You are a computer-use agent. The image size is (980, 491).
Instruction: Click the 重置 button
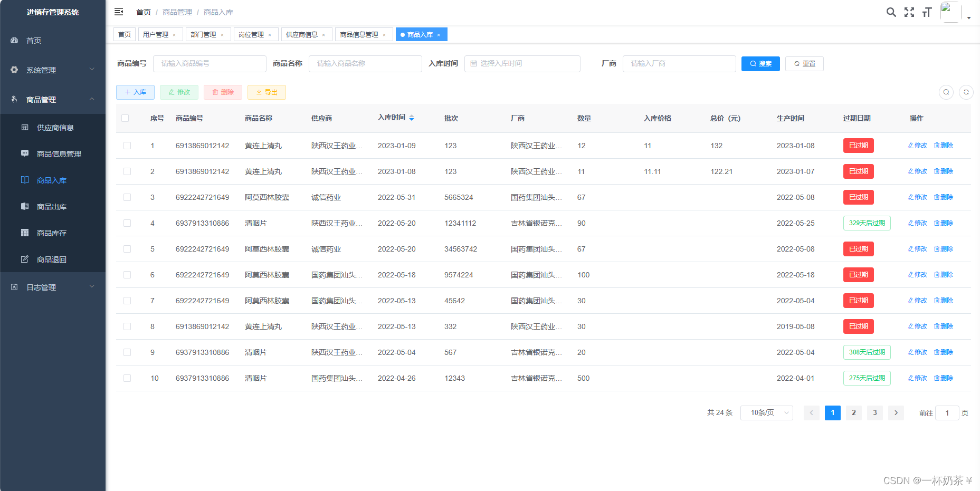[x=804, y=63]
